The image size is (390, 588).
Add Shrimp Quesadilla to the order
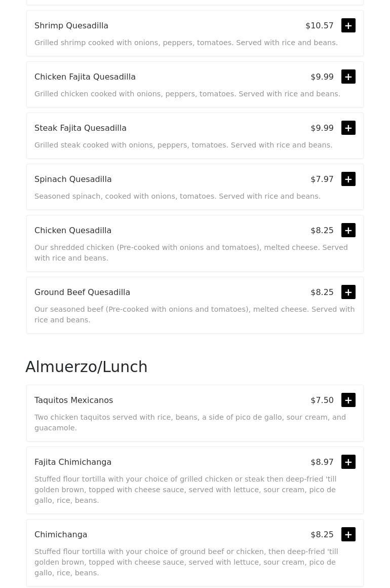[x=348, y=25]
